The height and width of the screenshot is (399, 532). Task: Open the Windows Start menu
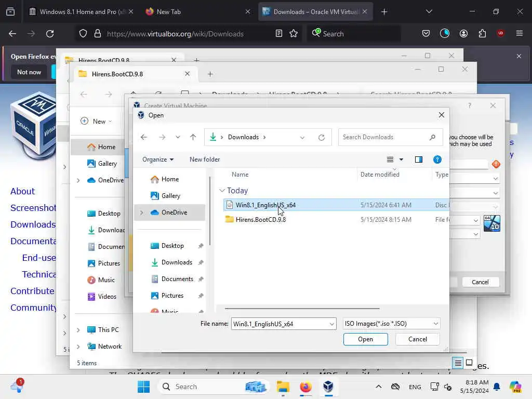pos(143,387)
